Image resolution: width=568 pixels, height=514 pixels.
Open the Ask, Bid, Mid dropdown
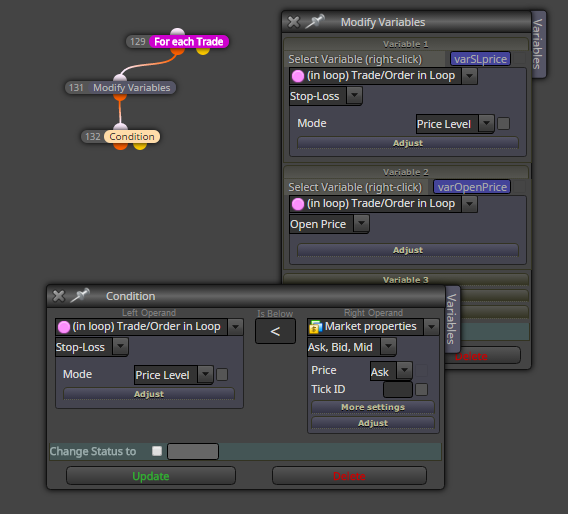pyautogui.click(x=388, y=347)
